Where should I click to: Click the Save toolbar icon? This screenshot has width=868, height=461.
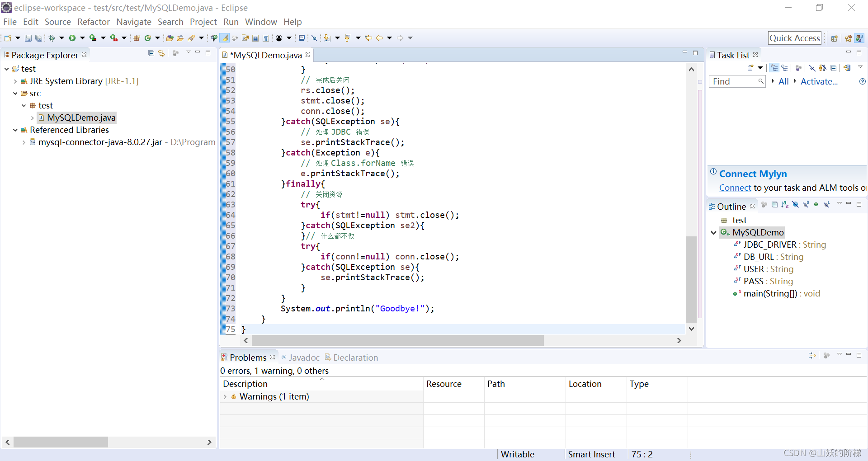(x=28, y=38)
